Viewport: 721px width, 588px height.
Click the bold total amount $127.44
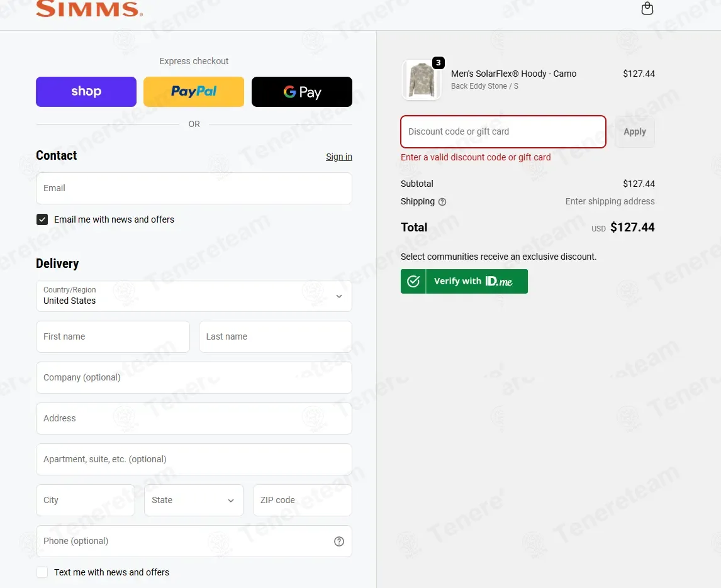tap(632, 228)
